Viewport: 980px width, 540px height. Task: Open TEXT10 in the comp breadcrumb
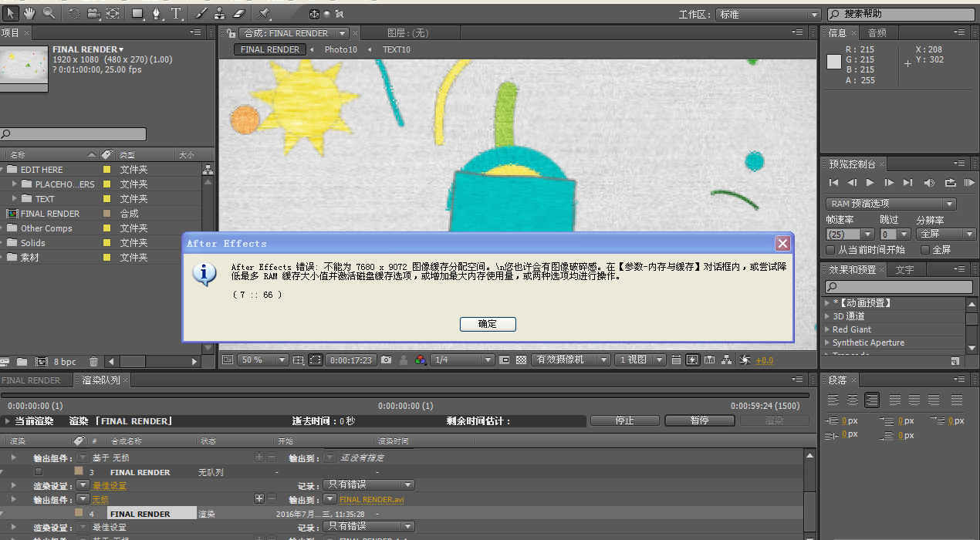click(397, 49)
